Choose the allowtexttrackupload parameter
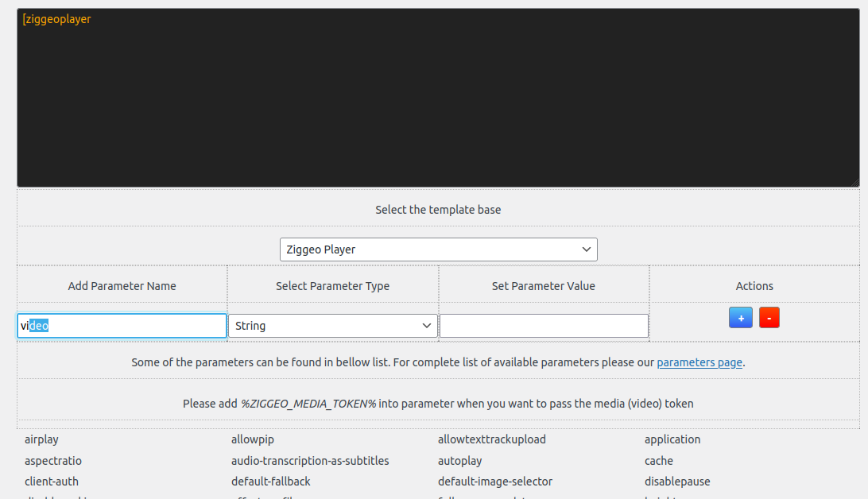This screenshot has height=499, width=868. pyautogui.click(x=491, y=439)
